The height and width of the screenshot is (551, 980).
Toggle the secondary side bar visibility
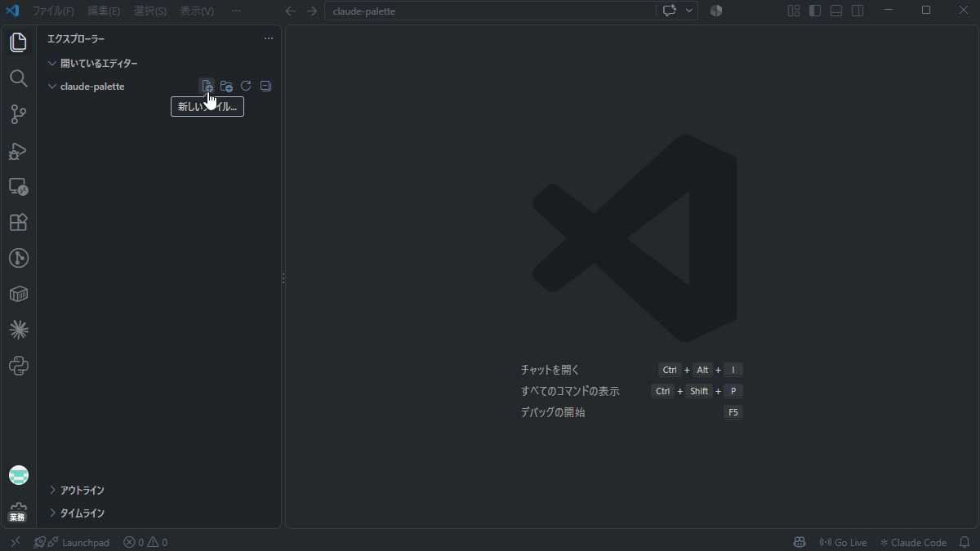click(x=857, y=11)
